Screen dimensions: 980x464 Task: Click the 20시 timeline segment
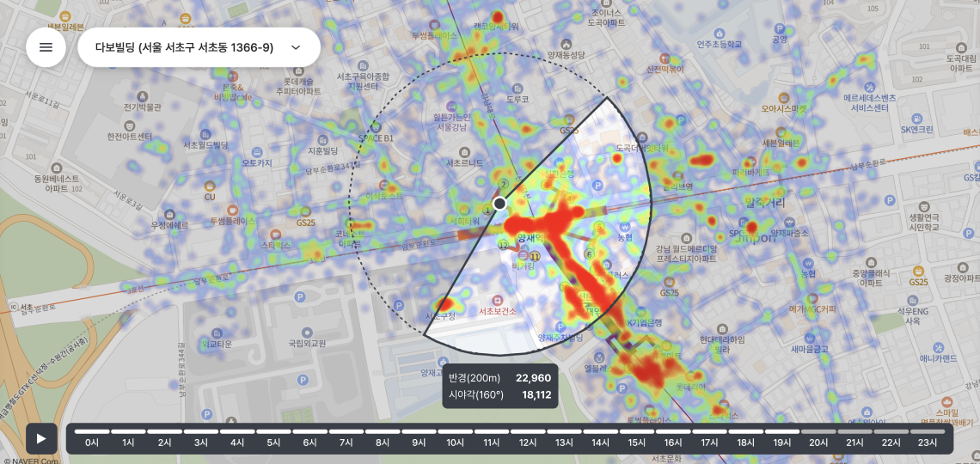pyautogui.click(x=818, y=437)
